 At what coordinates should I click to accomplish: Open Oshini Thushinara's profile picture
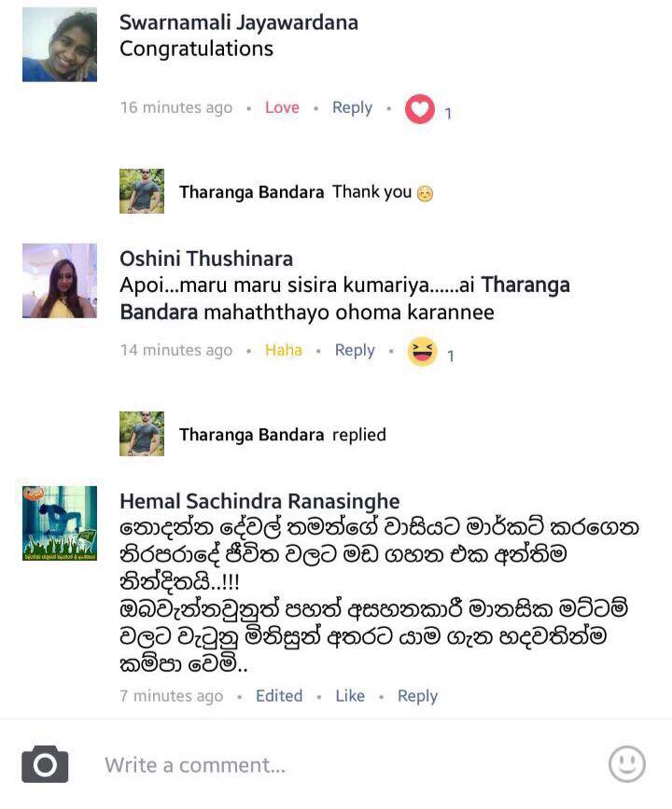coord(60,281)
